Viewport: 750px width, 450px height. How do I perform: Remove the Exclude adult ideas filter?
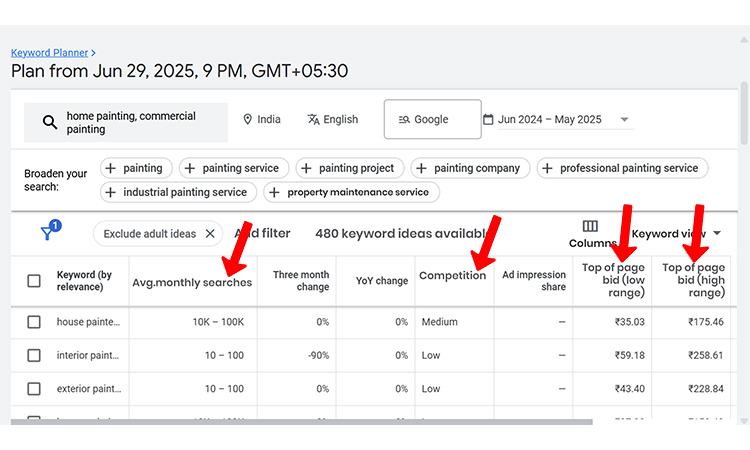pos(210,233)
